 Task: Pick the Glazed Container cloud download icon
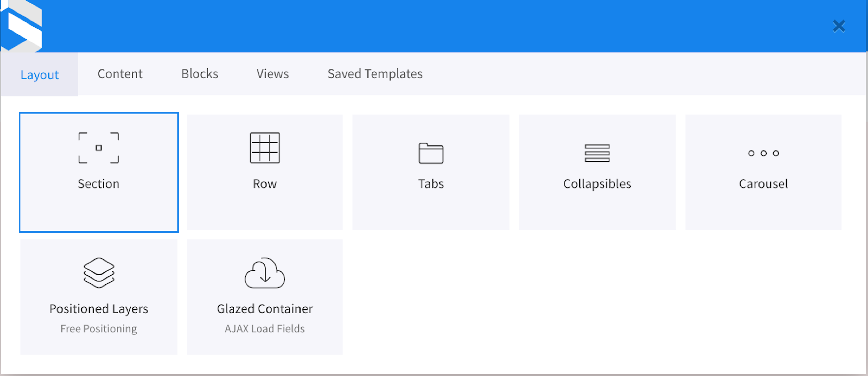tap(265, 273)
